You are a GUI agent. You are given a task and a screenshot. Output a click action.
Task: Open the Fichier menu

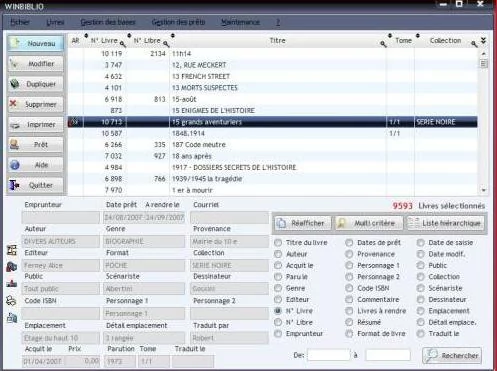click(20, 22)
